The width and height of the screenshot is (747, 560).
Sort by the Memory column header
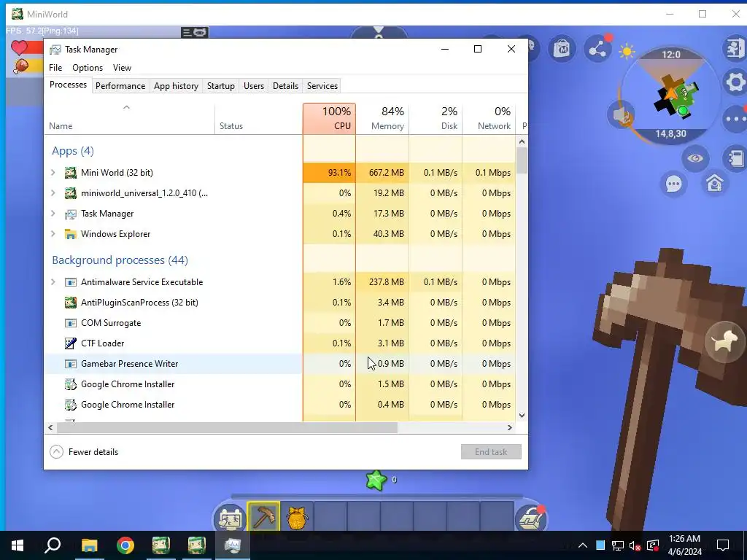382,119
